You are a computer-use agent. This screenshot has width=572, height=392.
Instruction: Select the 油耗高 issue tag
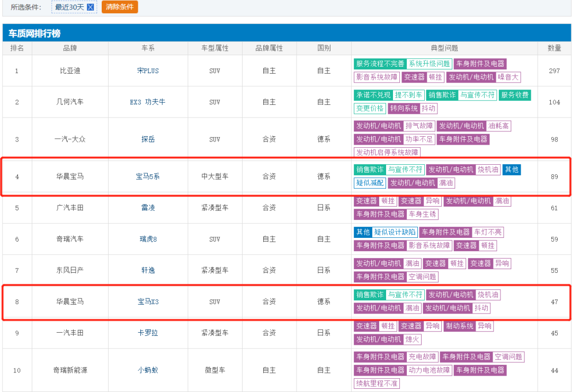[x=499, y=126]
